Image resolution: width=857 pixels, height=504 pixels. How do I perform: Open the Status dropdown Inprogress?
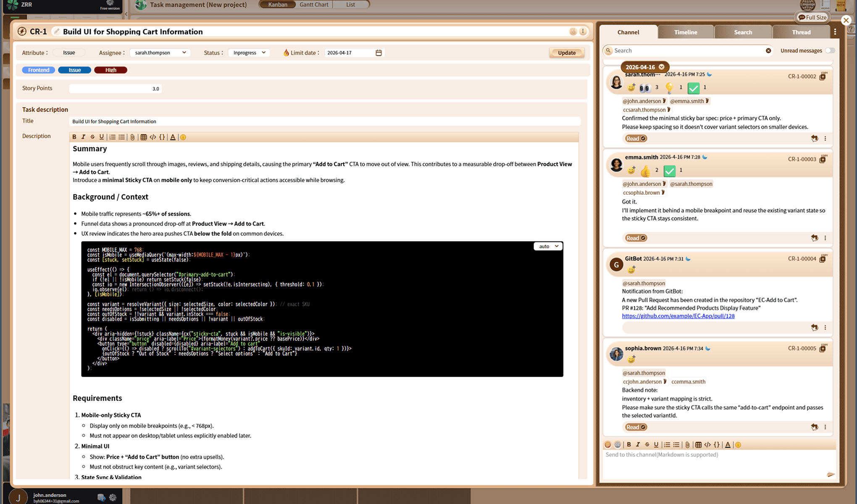click(249, 52)
